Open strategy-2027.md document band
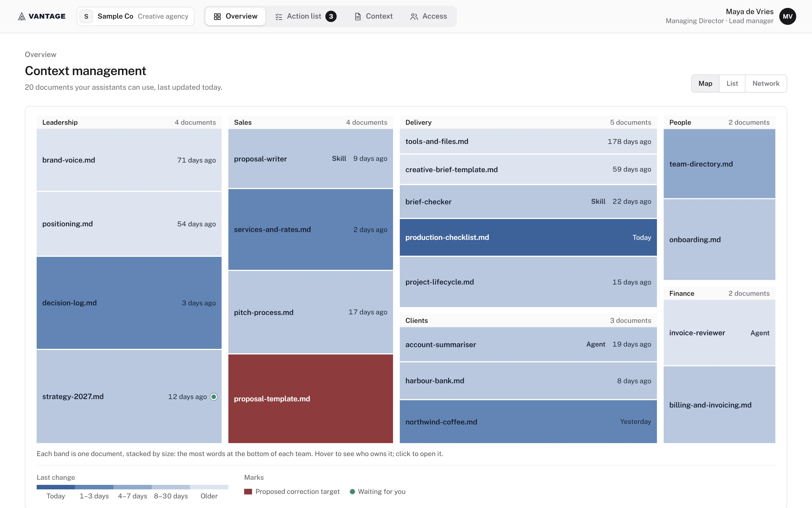 [129, 397]
